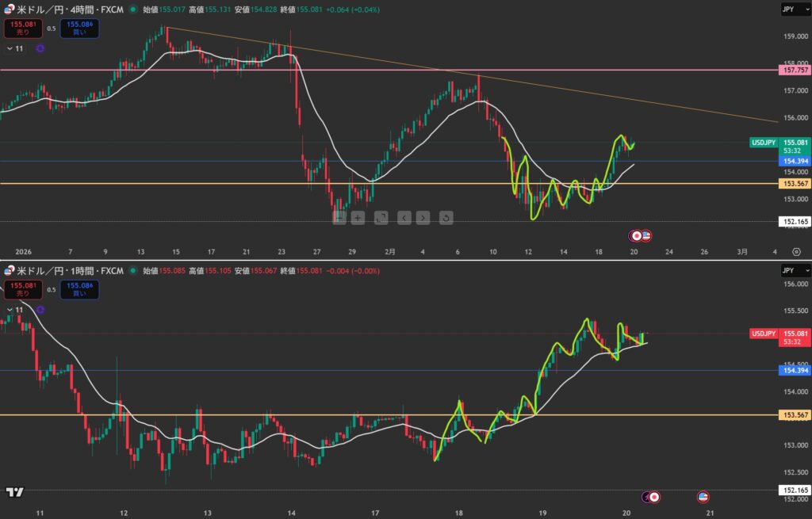This screenshot has width=812, height=519.
Task: Collapse the 11 indicators legend in the top chart
Action: click(10, 48)
